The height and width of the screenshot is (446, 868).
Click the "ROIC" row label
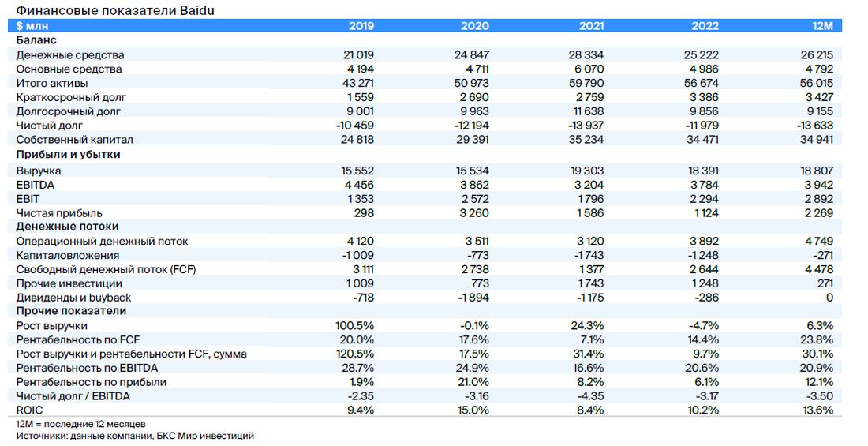29,410
